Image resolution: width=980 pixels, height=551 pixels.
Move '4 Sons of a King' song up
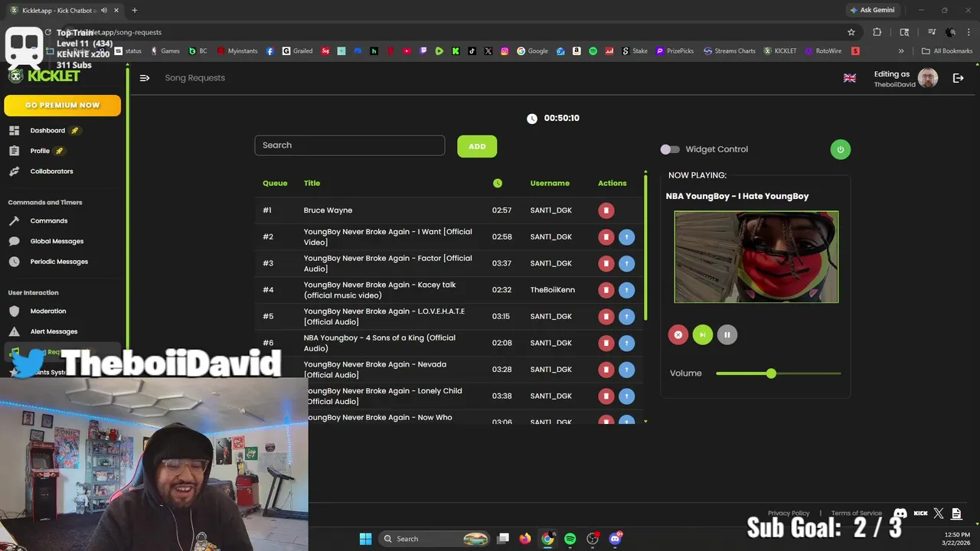coord(626,343)
